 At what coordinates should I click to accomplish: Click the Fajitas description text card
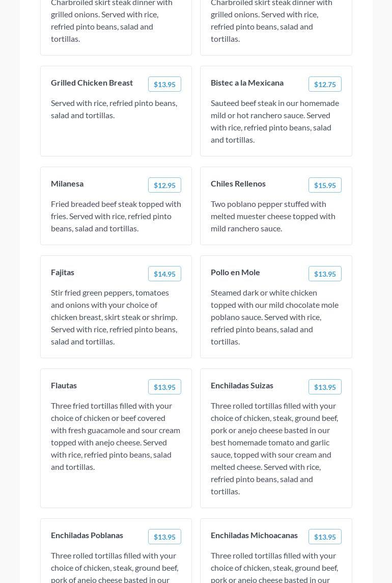tap(115, 317)
